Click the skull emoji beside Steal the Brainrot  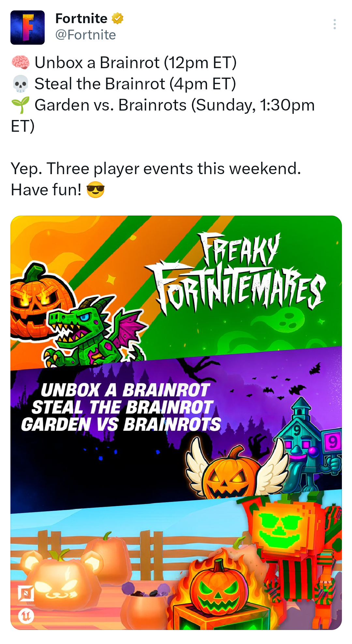coord(21,84)
